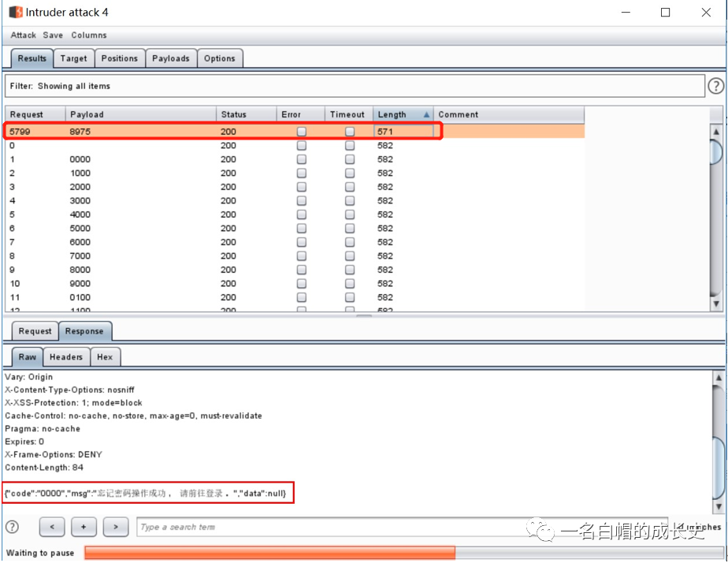Click the attack progress bar
The image size is (728, 563).
404,552
